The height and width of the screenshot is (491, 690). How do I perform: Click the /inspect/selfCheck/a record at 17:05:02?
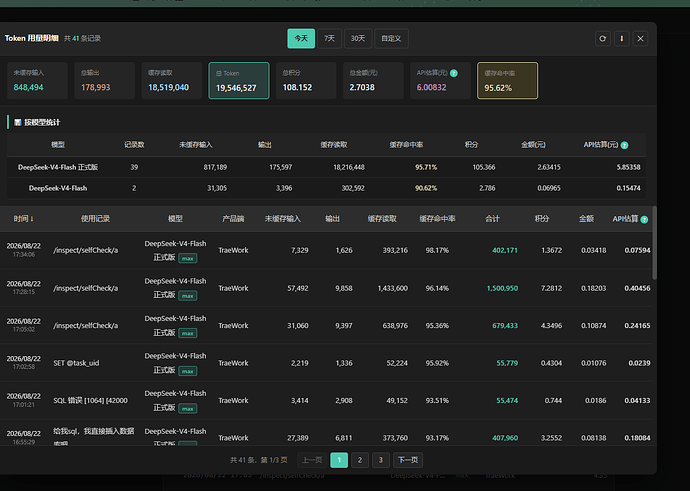pyautogui.click(x=85, y=326)
